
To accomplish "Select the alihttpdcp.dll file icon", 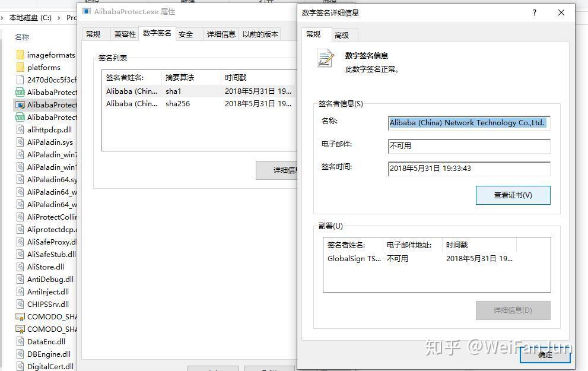I will pyautogui.click(x=20, y=129).
